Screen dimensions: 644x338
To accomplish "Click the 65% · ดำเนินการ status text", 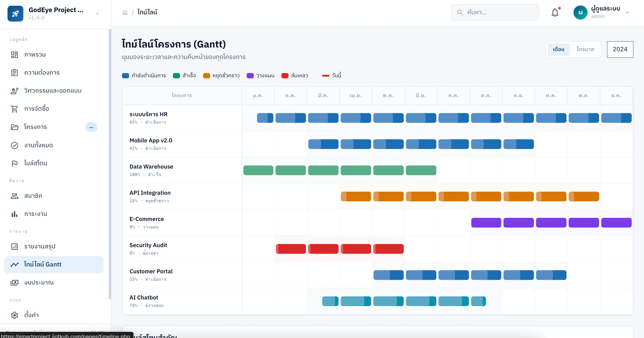I will pyautogui.click(x=148, y=122).
